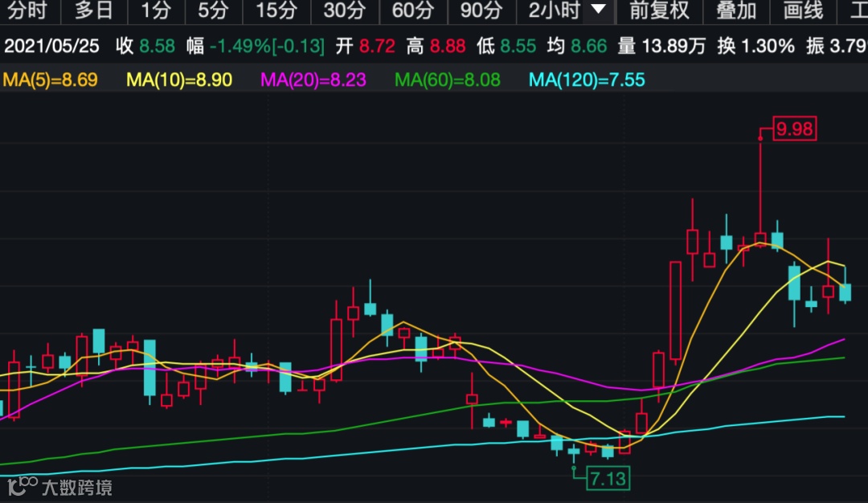This screenshot has height=503, width=868.
Task: Open the 画线 drawing tool
Action: point(803,10)
